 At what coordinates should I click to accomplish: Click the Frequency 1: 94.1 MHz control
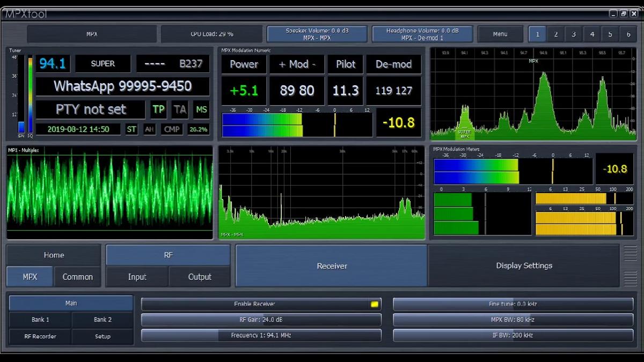(261, 335)
